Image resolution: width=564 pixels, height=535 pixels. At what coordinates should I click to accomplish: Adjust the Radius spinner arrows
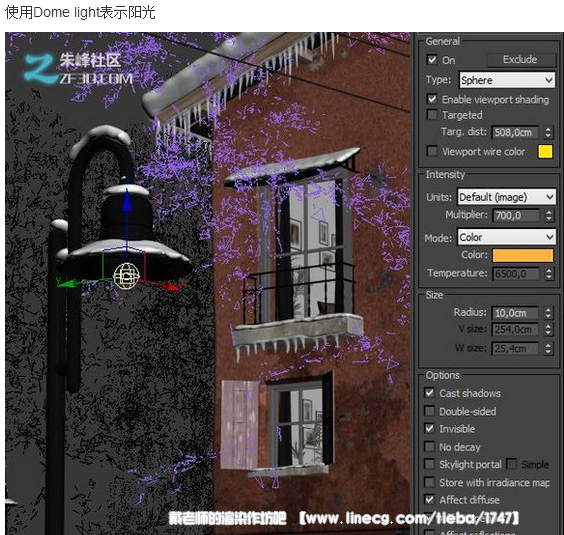pos(548,313)
